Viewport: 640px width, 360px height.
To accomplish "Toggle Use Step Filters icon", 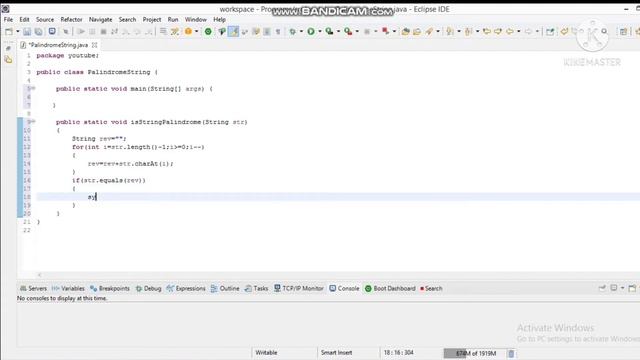I will [175, 31].
